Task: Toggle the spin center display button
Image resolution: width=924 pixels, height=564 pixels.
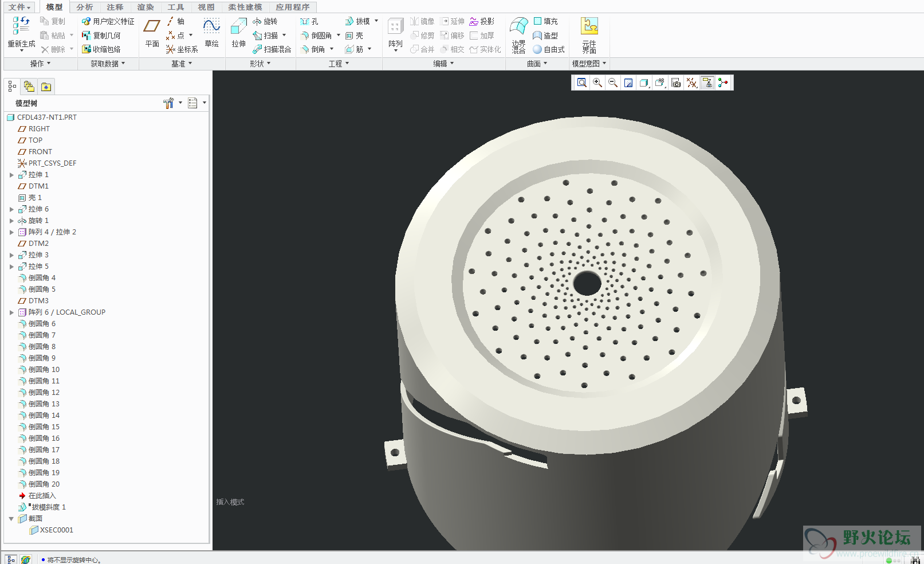Action: tap(723, 83)
